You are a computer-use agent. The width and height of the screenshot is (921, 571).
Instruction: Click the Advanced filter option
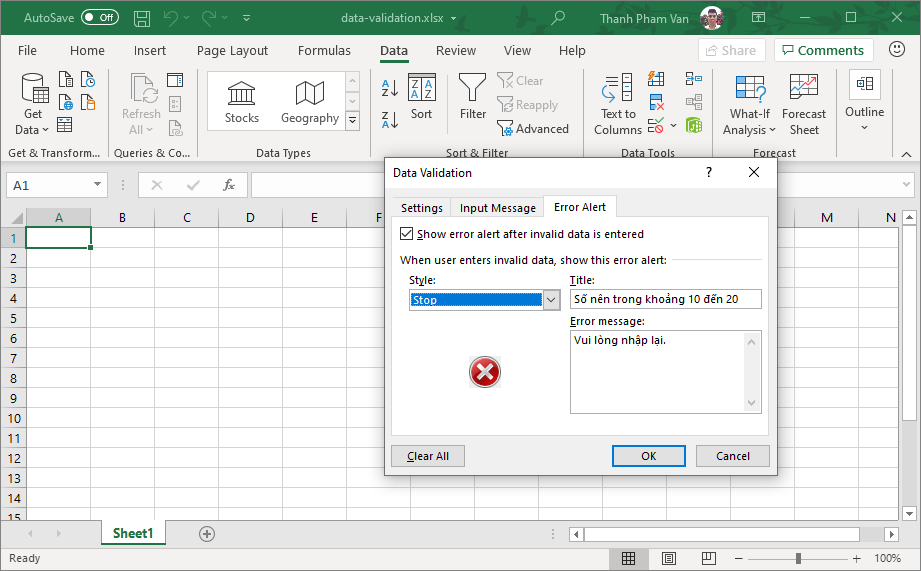tap(533, 129)
